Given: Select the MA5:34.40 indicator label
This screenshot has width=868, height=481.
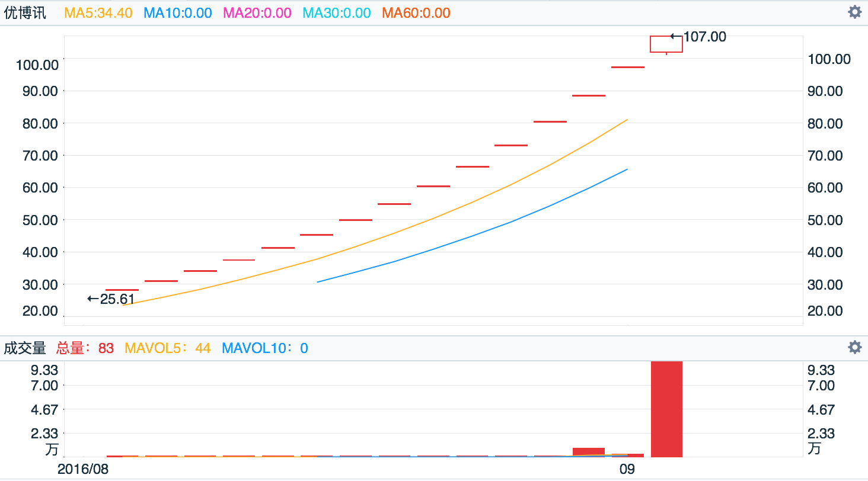Looking at the screenshot, I should pyautogui.click(x=98, y=13).
